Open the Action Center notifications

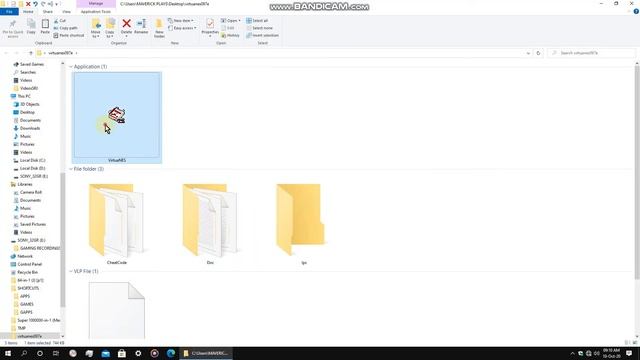click(x=629, y=353)
